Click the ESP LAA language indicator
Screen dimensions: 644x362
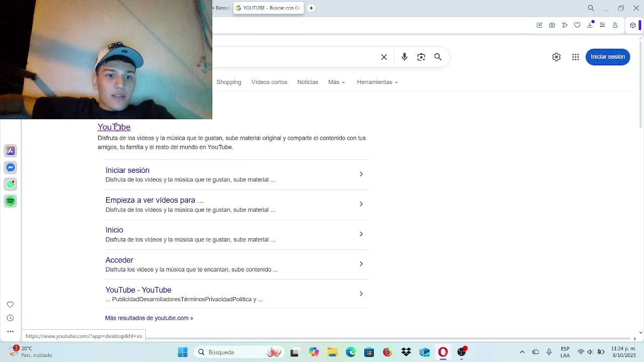[565, 352]
